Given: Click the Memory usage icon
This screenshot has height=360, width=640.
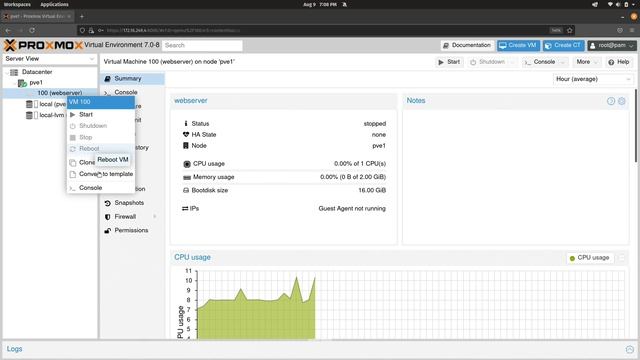Looking at the screenshot, I should (x=187, y=178).
